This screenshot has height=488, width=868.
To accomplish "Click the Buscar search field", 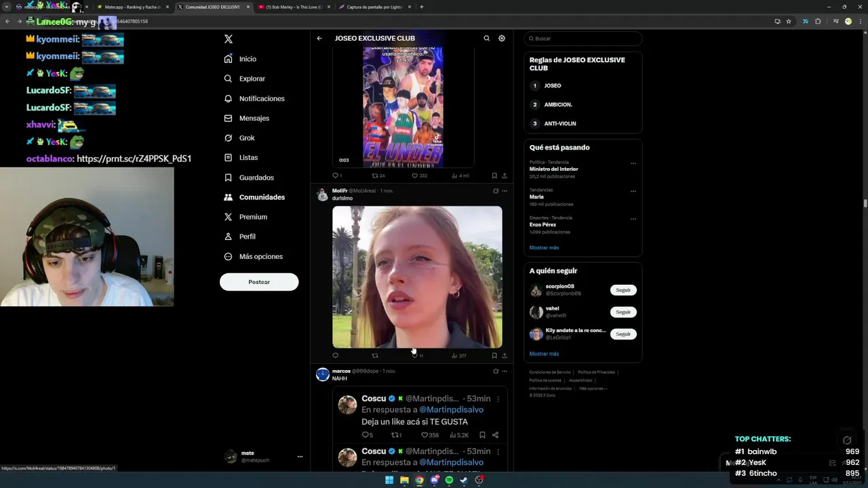I will pyautogui.click(x=583, y=39).
